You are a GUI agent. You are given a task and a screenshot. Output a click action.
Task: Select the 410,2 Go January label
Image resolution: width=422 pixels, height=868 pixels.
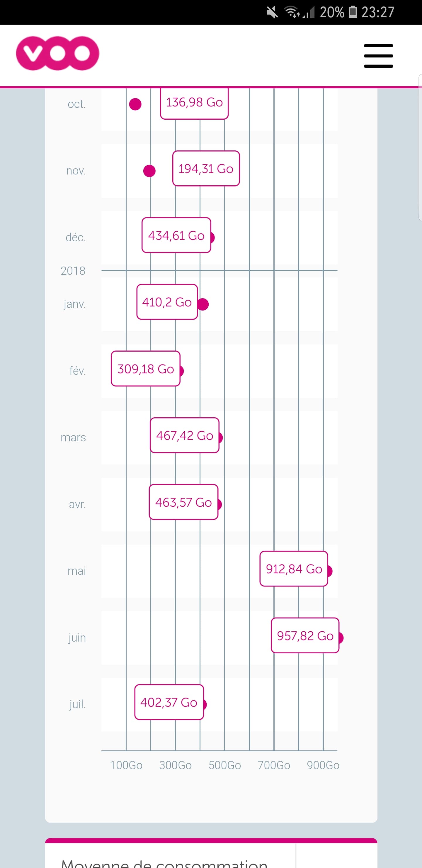pos(167,302)
